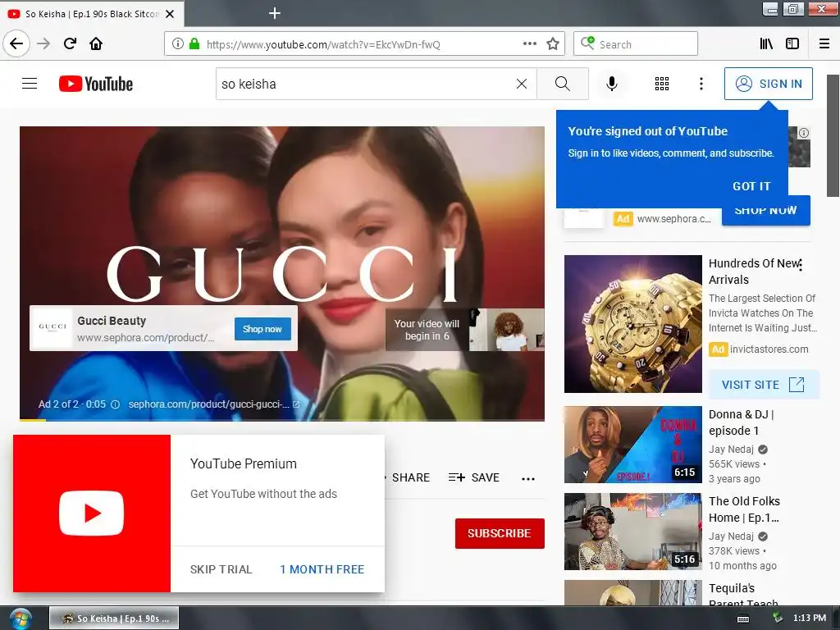
Task: Click the Gucci logo in ad overlay
Action: (x=52, y=327)
